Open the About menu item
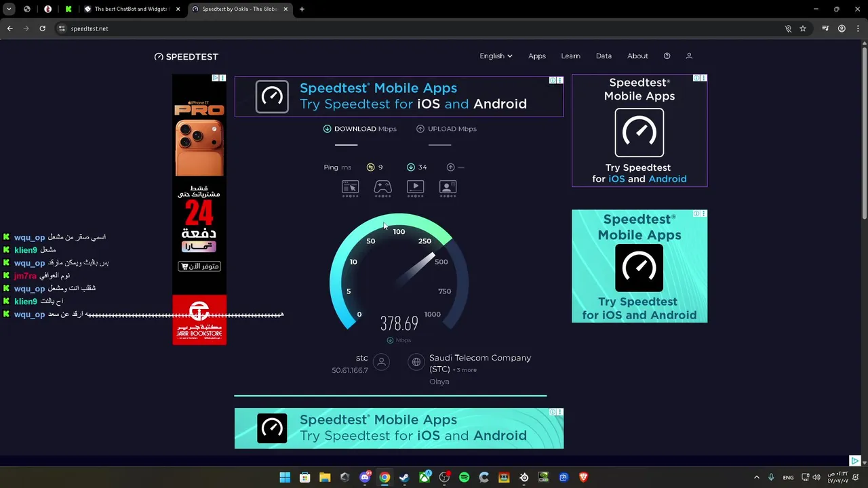This screenshot has width=868, height=488. (637, 56)
